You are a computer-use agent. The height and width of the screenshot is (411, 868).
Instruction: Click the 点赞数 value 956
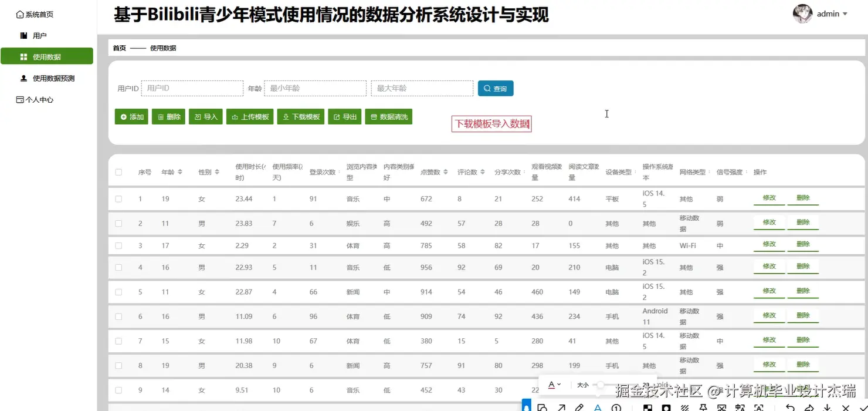[426, 267]
